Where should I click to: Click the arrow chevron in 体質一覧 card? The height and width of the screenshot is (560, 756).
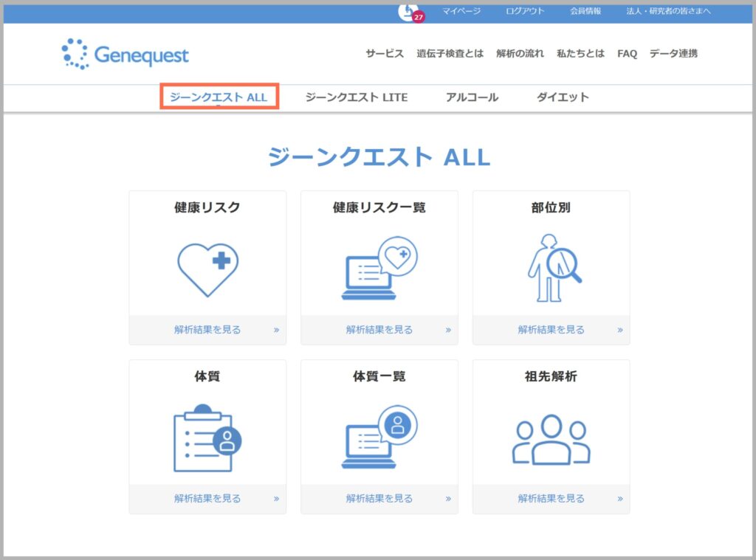point(448,499)
